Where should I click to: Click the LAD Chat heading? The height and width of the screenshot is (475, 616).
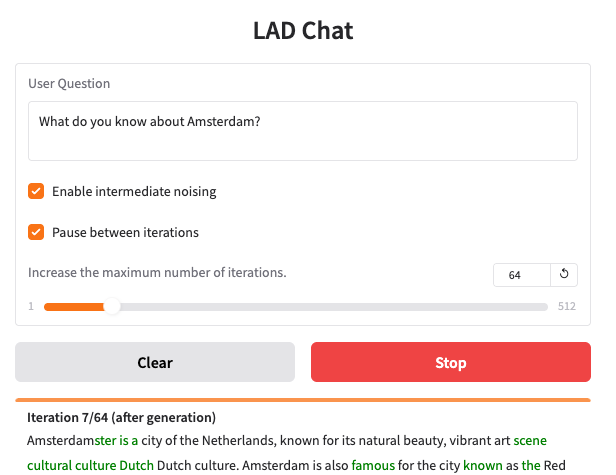point(303,31)
